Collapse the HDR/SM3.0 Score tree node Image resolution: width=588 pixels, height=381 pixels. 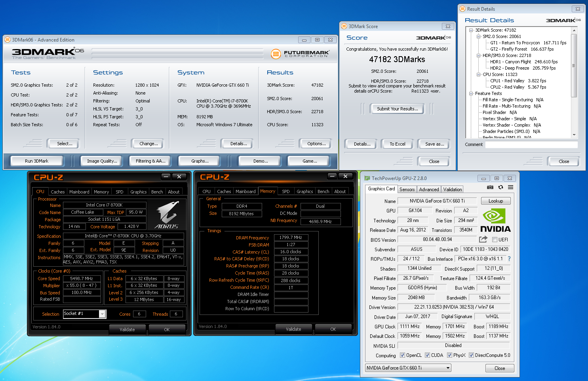click(479, 55)
